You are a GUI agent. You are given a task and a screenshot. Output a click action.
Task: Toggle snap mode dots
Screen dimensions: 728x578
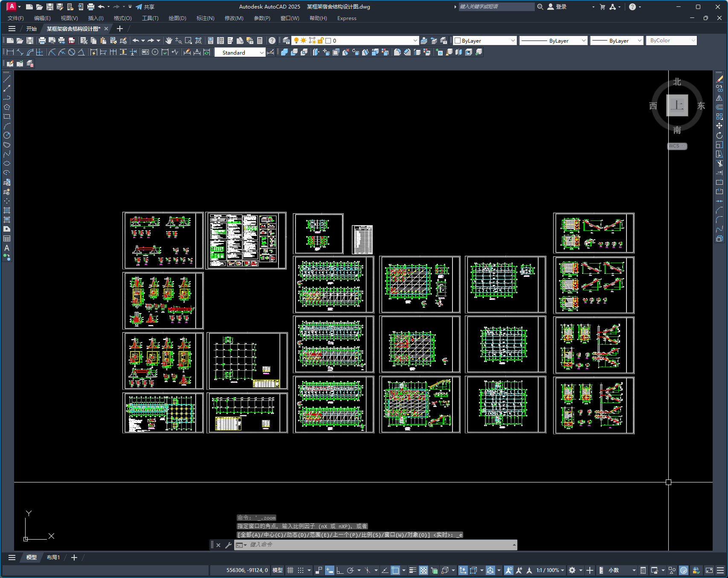point(301,570)
